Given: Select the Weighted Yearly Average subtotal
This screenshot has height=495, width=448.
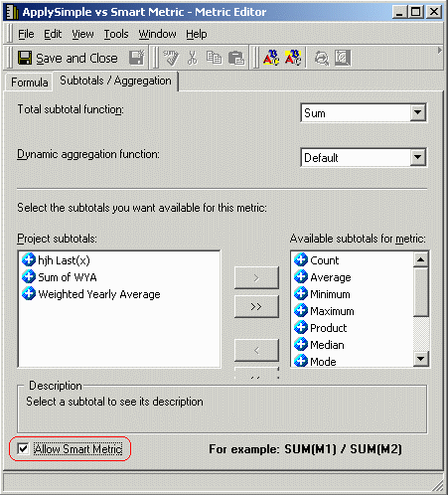Looking at the screenshot, I should click(99, 294).
